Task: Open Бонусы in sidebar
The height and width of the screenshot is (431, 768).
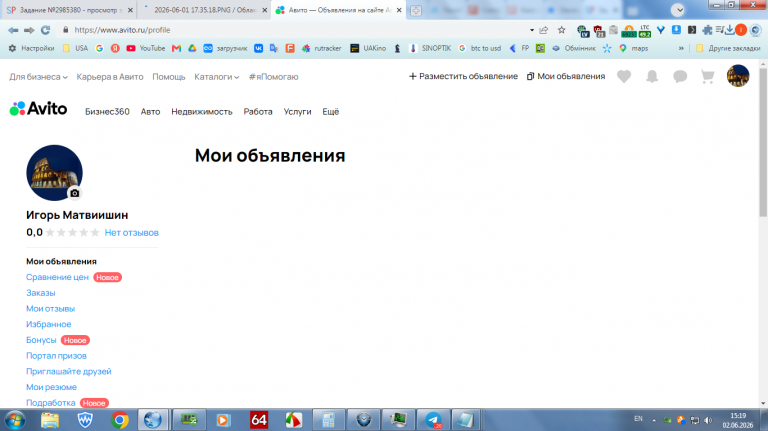Action: (x=41, y=340)
